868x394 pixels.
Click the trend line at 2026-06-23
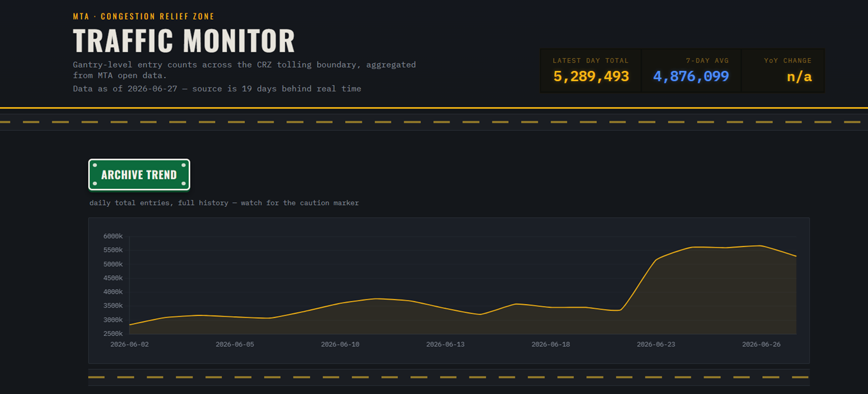coord(656,259)
